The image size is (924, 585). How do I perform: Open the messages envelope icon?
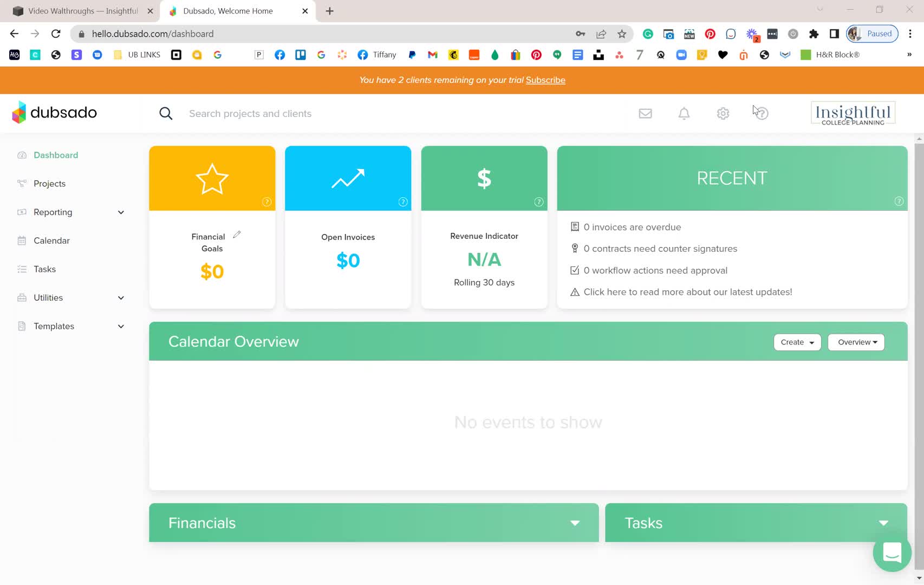pos(645,113)
